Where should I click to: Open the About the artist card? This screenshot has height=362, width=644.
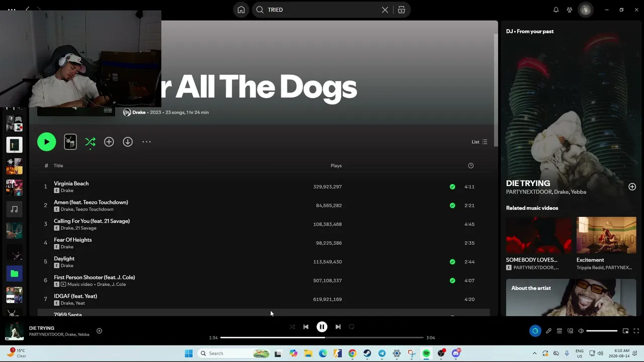[x=571, y=298]
